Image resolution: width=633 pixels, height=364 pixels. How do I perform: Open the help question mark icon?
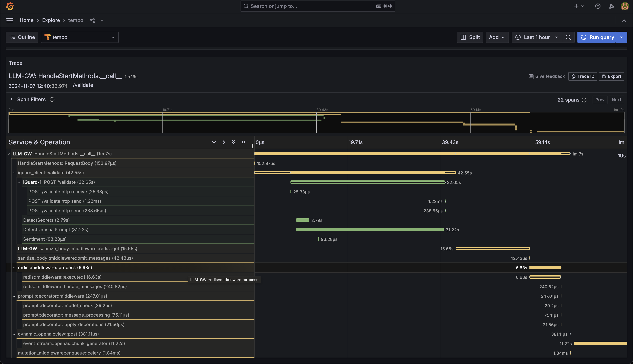pos(597,6)
